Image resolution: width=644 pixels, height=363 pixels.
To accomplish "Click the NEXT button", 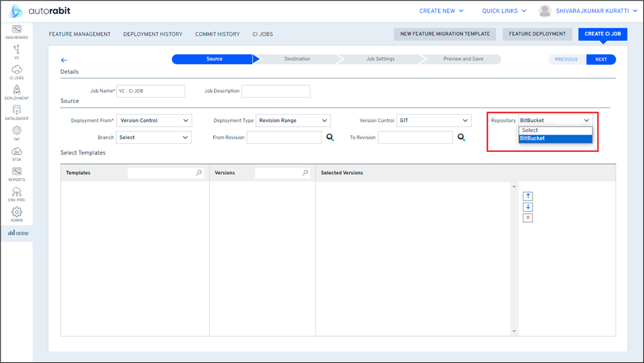I will pos(600,59).
